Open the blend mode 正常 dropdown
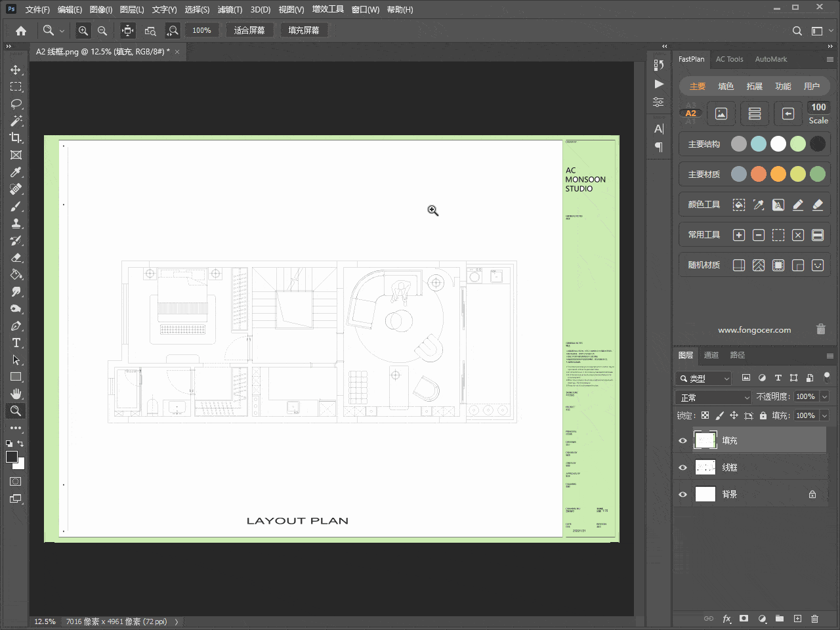 click(713, 398)
